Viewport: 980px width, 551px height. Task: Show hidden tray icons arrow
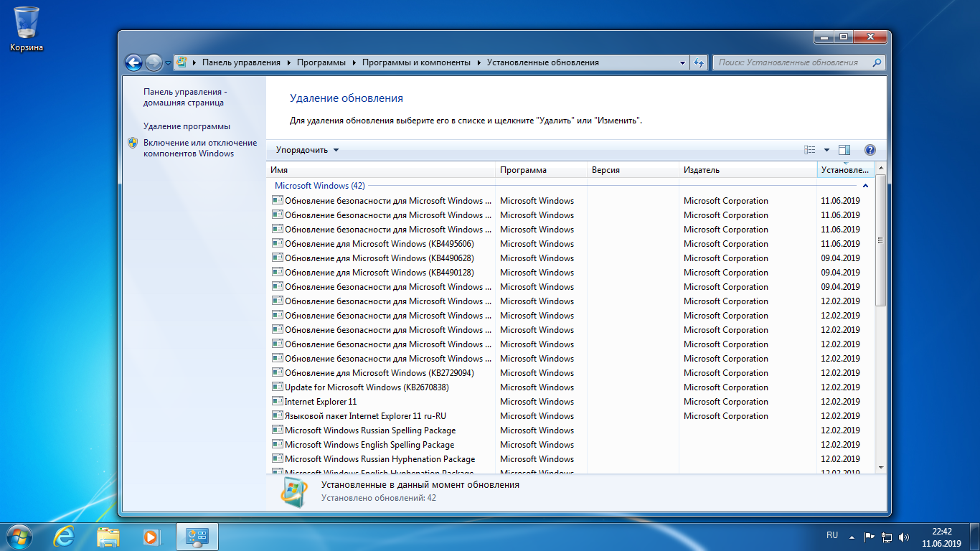click(x=852, y=537)
